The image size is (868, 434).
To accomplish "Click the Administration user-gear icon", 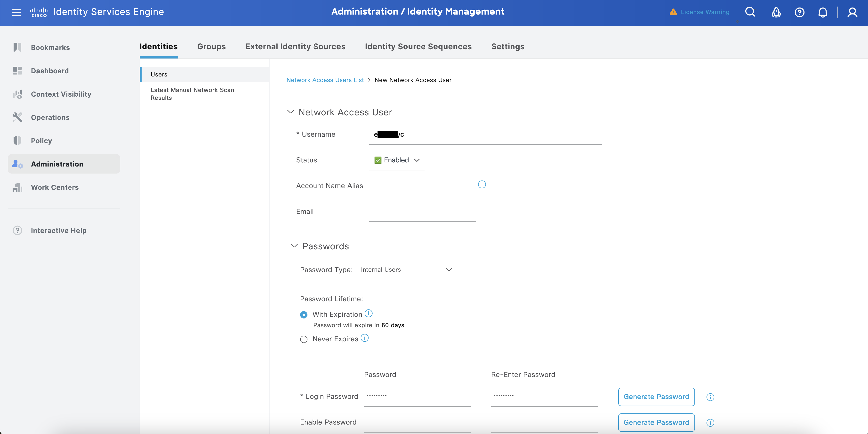I will coord(17,164).
